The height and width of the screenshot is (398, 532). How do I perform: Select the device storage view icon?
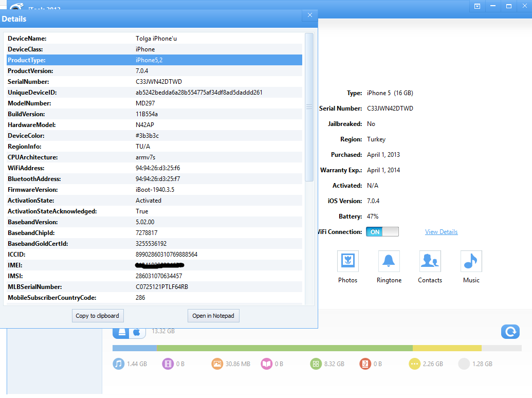pos(121,333)
